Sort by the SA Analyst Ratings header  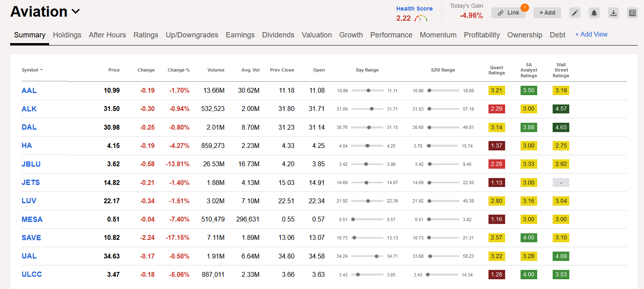pyautogui.click(x=529, y=70)
